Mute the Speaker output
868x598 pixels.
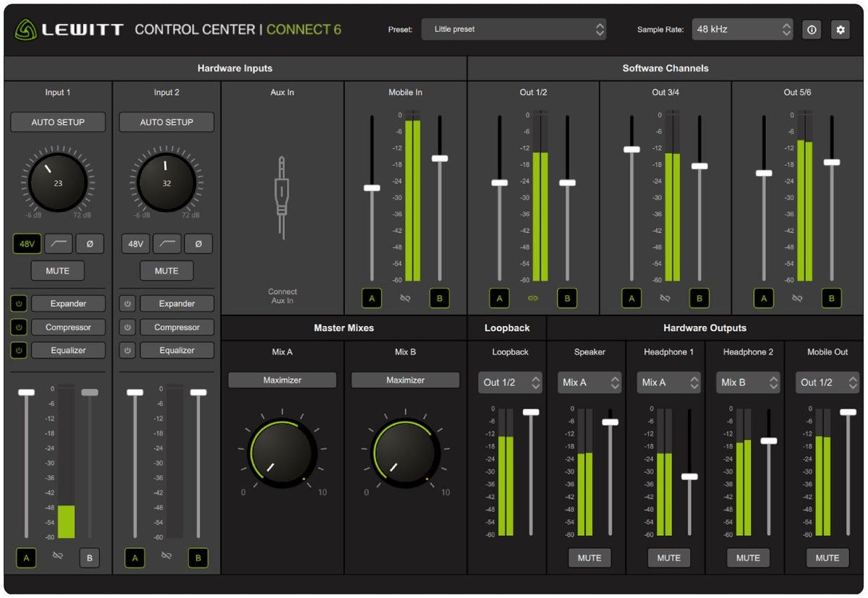click(x=590, y=558)
